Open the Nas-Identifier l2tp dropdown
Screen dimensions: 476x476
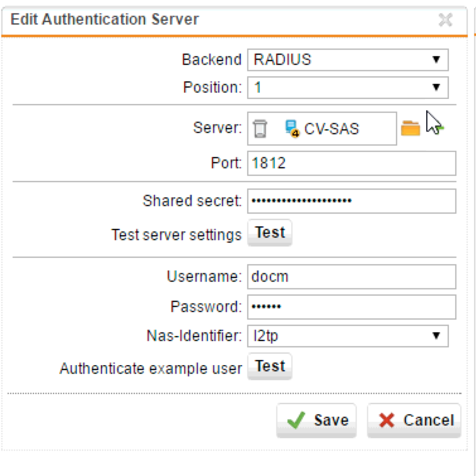[x=348, y=336]
